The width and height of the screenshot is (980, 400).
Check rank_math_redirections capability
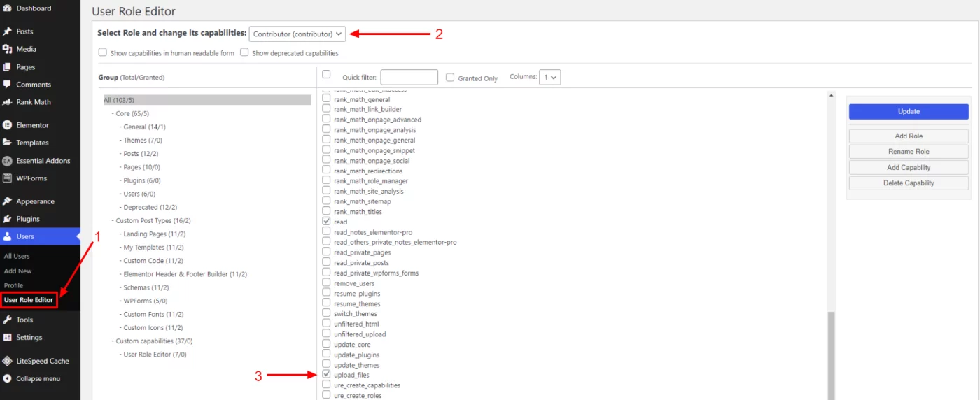pos(326,171)
